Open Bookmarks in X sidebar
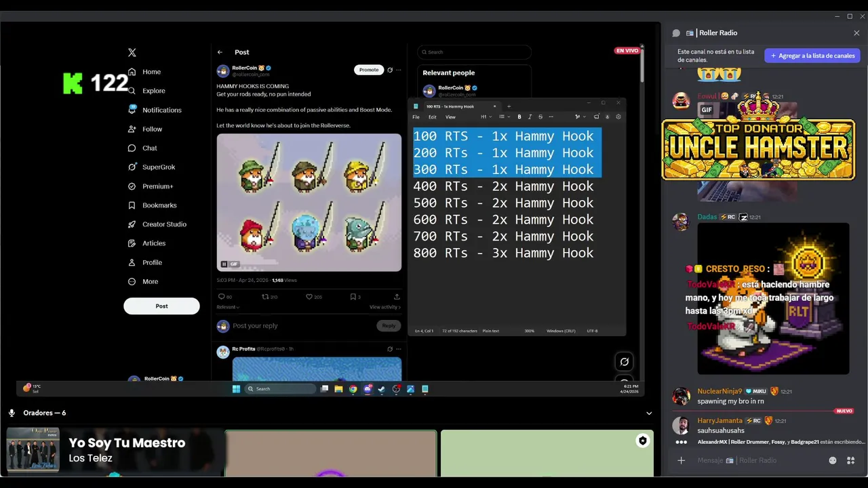 [x=152, y=205]
